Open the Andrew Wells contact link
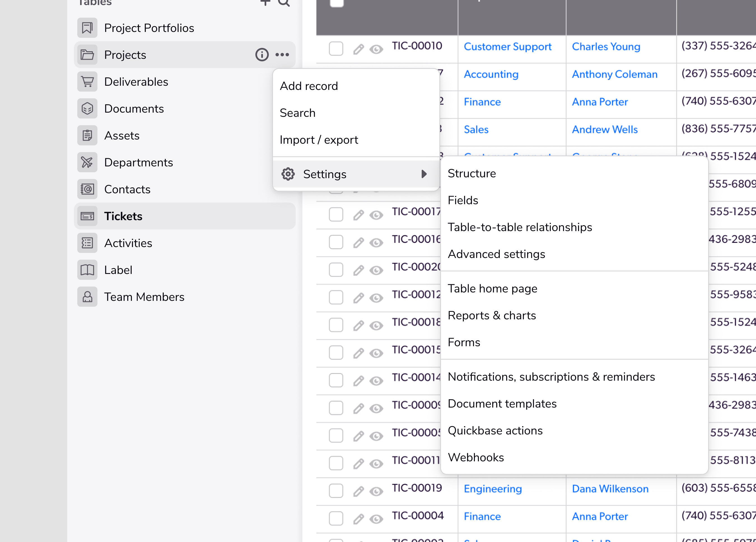 (x=605, y=129)
